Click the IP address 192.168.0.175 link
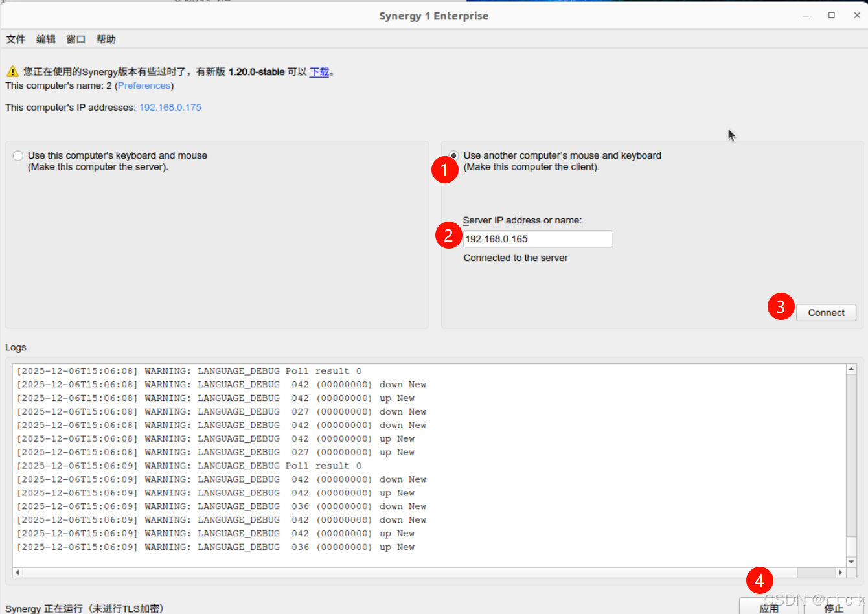The height and width of the screenshot is (614, 868). (x=170, y=108)
